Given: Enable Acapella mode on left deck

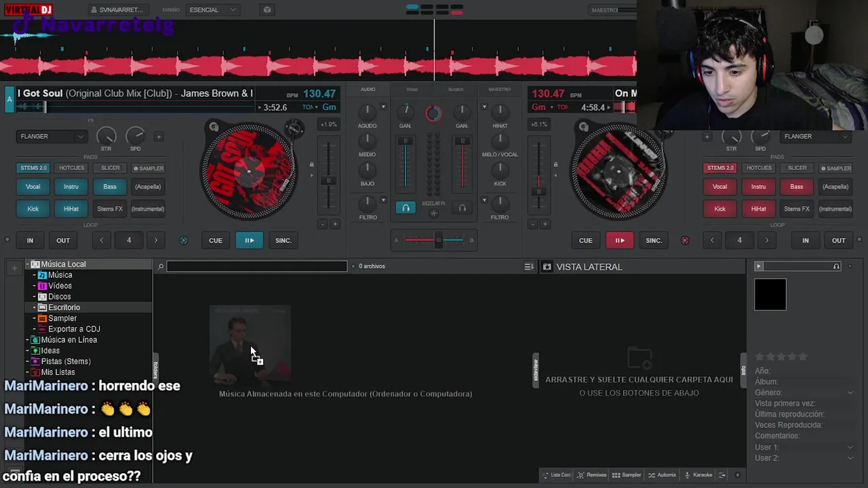Looking at the screenshot, I should (x=148, y=186).
